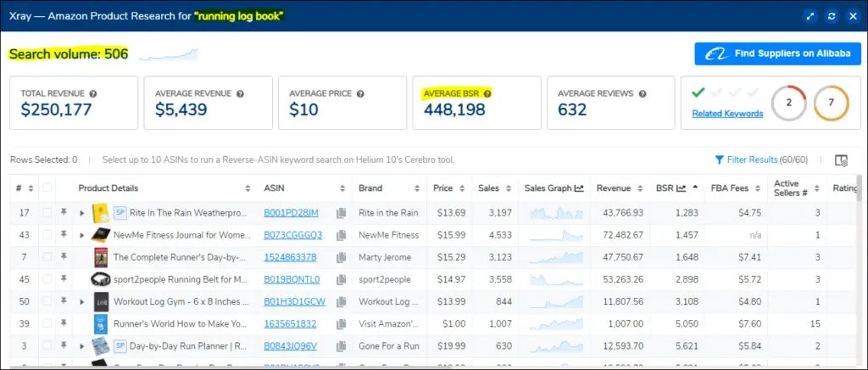Click SP badge on Rite In The Rain

(120, 213)
